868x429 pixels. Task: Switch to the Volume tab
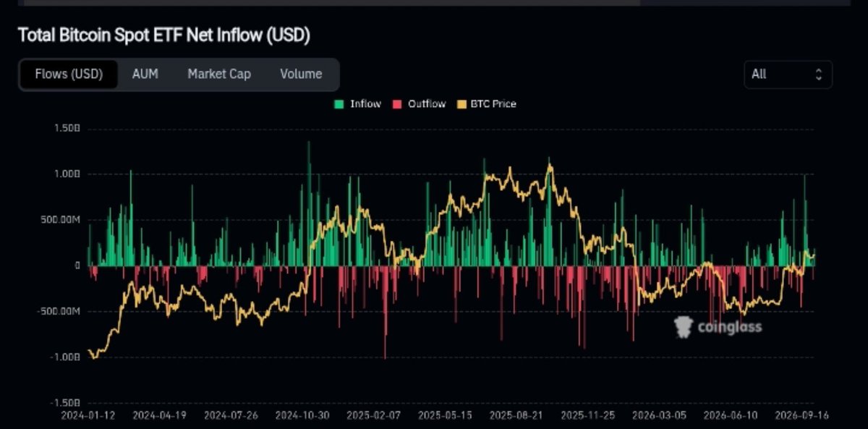coord(301,74)
